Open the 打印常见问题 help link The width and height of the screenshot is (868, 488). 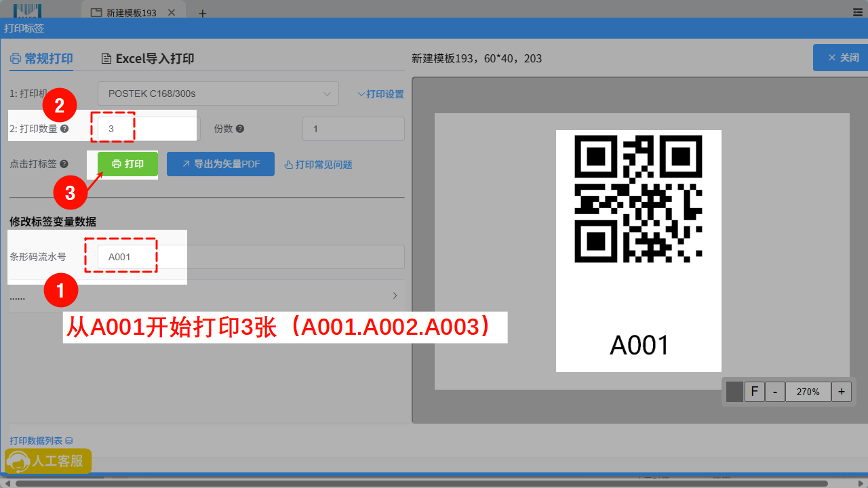[x=318, y=165]
